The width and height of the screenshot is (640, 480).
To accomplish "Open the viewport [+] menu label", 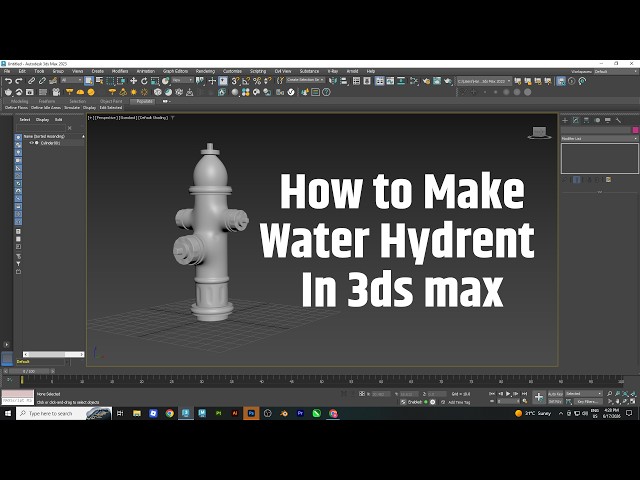I will (91, 118).
